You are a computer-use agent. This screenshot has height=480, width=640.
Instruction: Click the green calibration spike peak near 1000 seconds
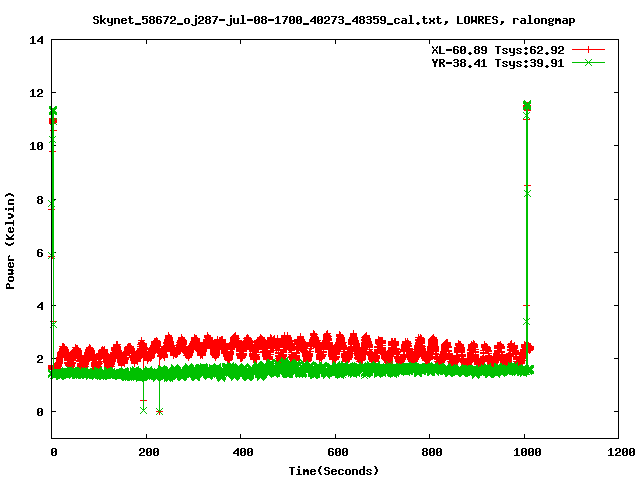(x=527, y=104)
